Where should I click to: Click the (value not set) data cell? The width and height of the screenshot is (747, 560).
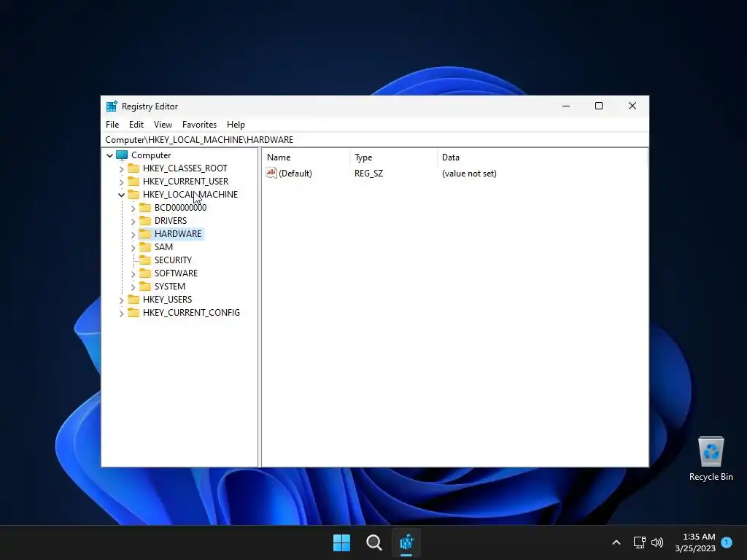point(469,174)
